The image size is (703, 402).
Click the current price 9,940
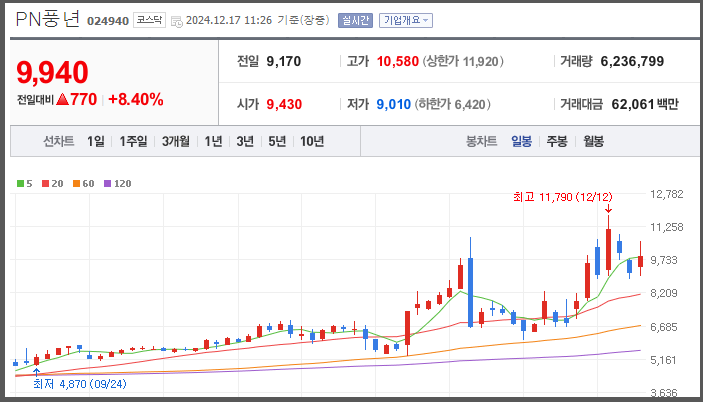tap(52, 72)
